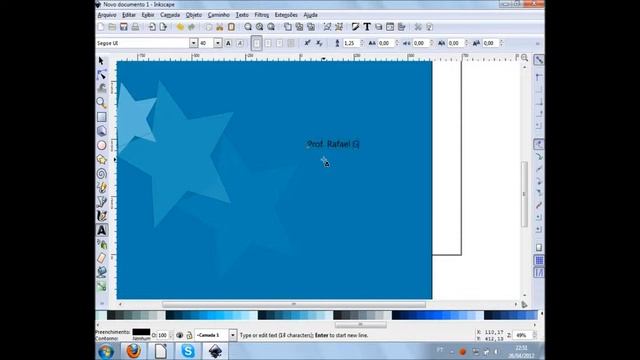Image resolution: width=640 pixels, height=360 pixels.
Task: Toggle layer lock icon
Action: (x=189, y=335)
